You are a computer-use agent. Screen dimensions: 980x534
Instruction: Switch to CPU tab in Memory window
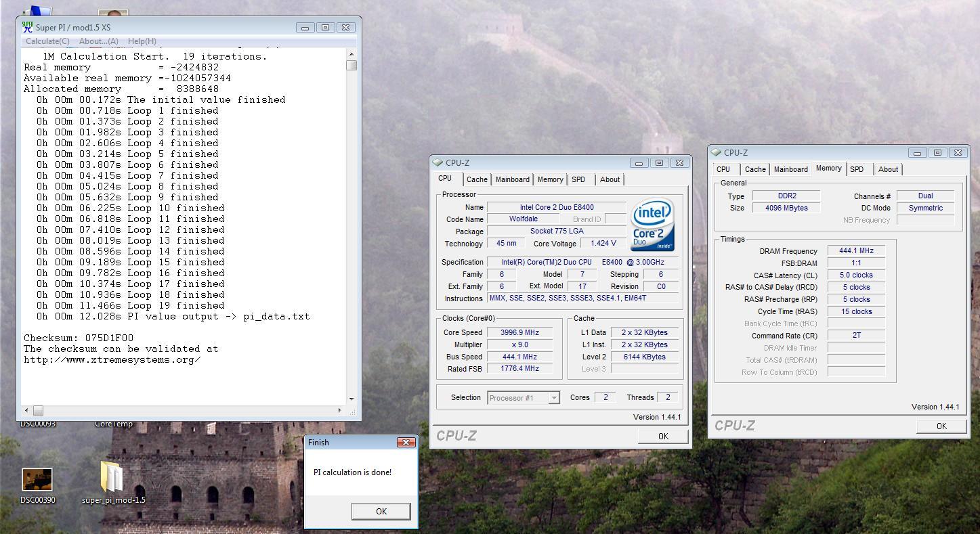pos(723,169)
